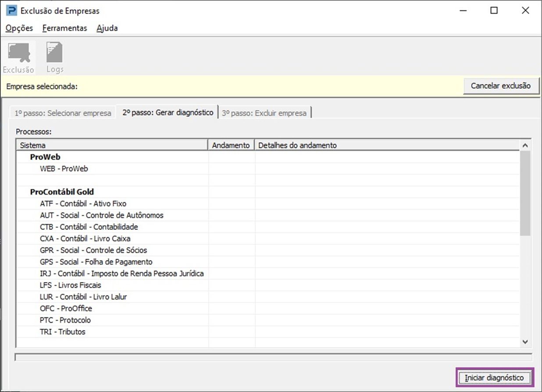This screenshot has height=392, width=542.
Task: Click the Detalhes do andamento column header
Action: click(x=387, y=145)
